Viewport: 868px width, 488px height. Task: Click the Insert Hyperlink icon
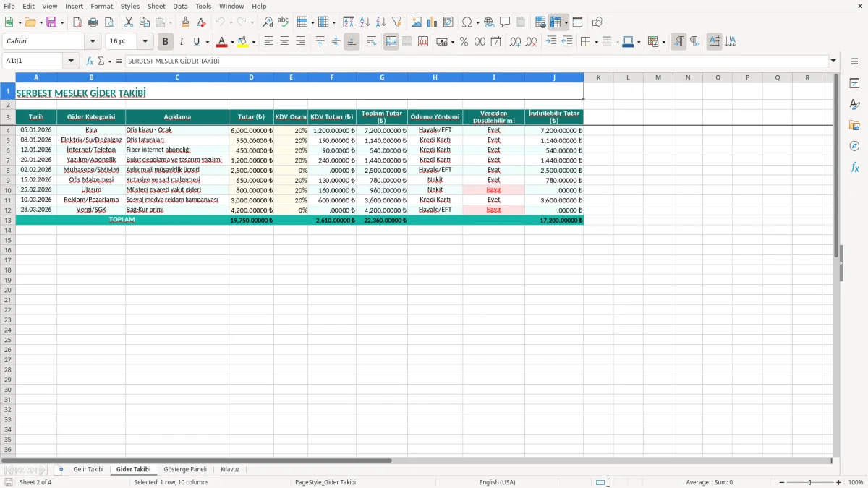coord(489,22)
